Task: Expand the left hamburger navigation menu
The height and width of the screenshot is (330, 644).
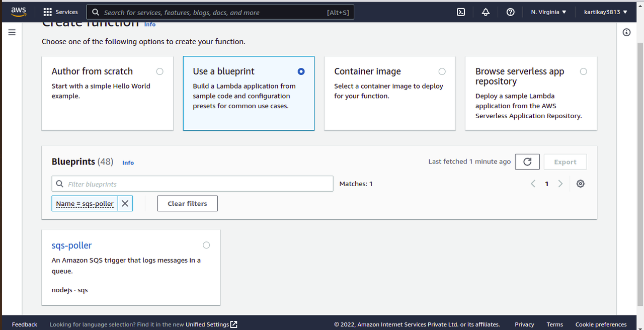Action: 12,32
